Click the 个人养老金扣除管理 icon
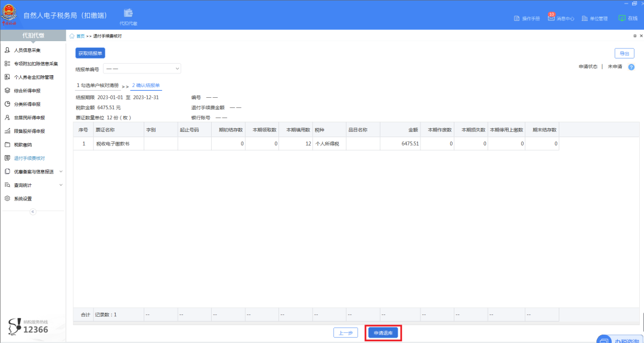 click(x=7, y=77)
